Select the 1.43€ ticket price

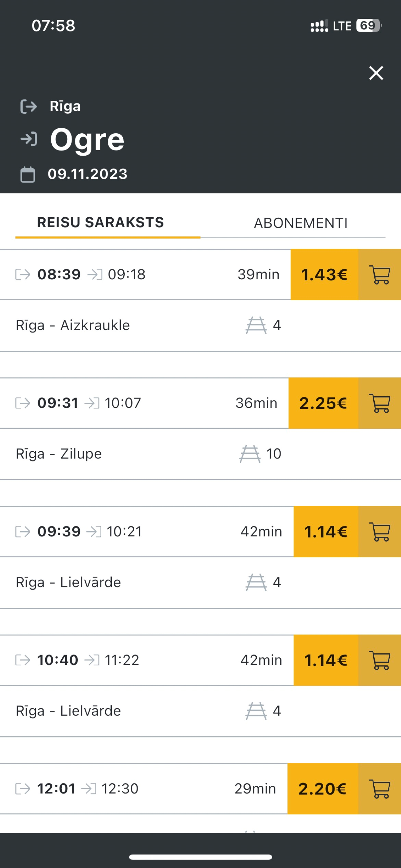tap(324, 274)
